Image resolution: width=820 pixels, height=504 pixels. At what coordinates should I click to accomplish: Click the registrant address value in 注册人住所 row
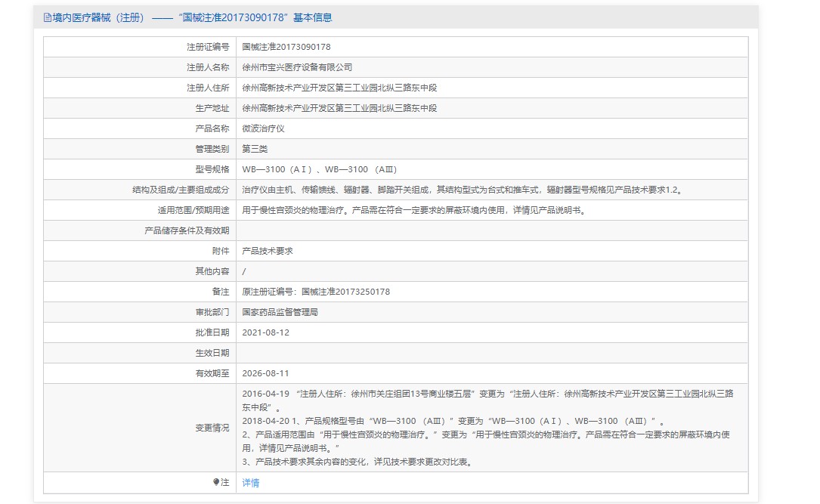pyautogui.click(x=339, y=88)
